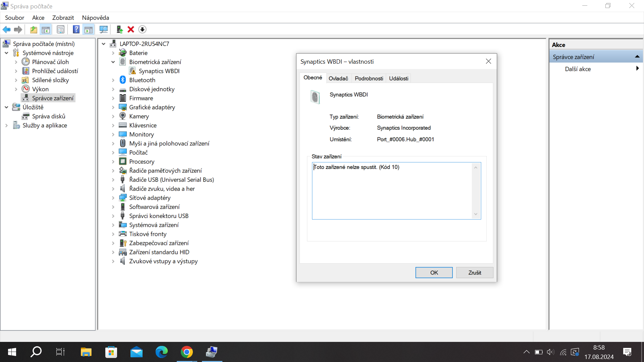Click the blue help question mark icon
644x362 pixels.
click(76, 29)
